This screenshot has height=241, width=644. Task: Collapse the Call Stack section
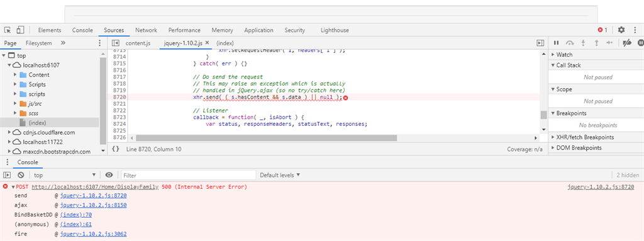[553, 65]
